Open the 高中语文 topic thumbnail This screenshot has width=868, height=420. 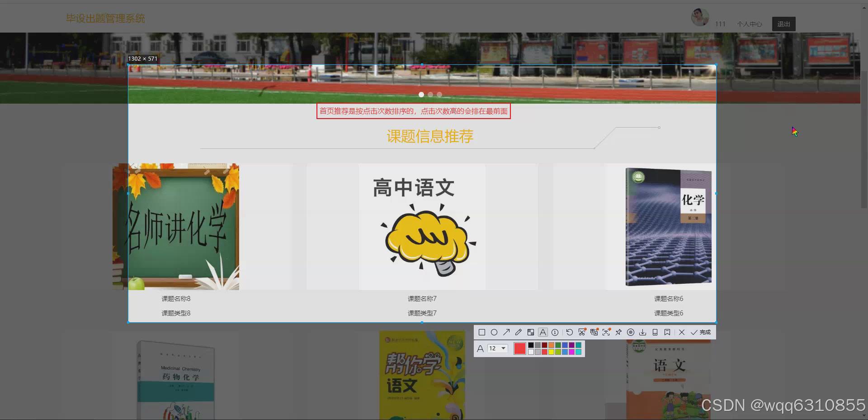(422, 227)
